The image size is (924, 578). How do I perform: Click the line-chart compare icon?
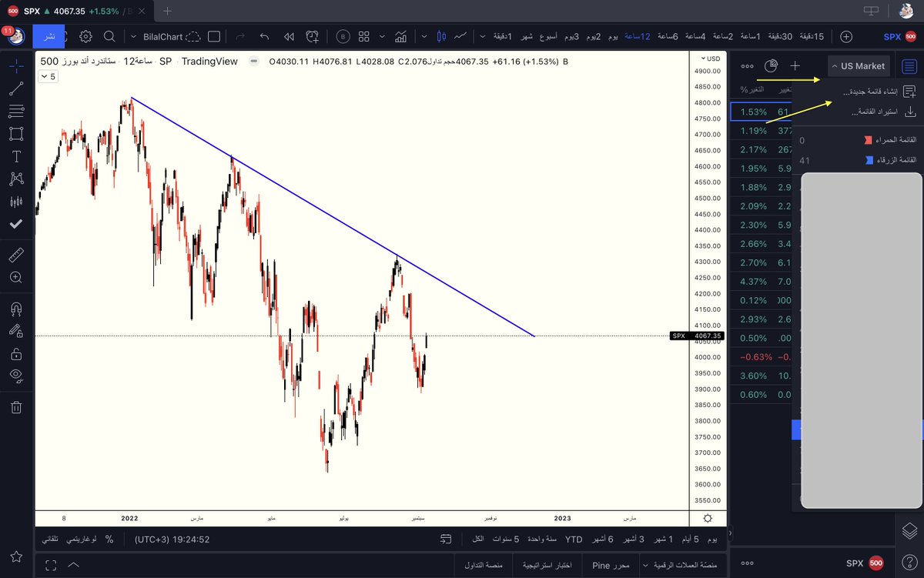tap(461, 36)
